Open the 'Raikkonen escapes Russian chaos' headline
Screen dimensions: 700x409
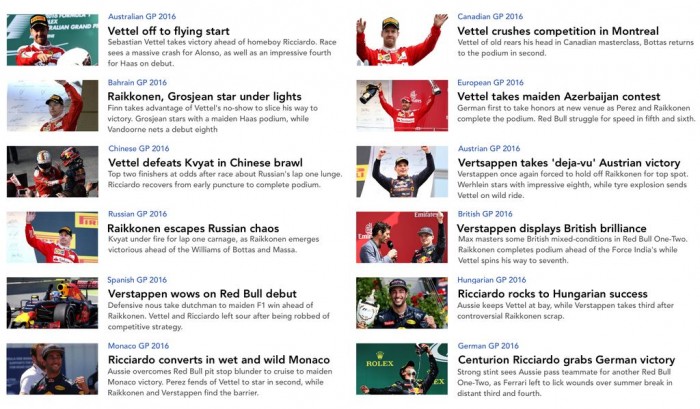tap(193, 228)
